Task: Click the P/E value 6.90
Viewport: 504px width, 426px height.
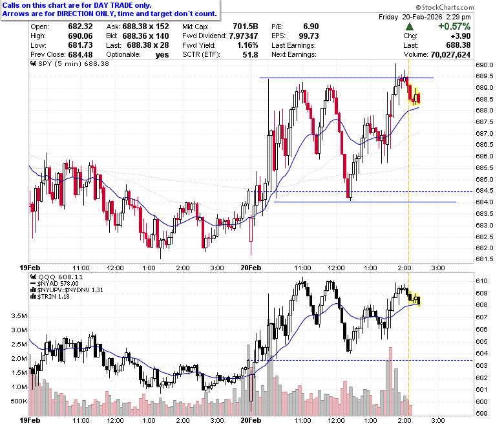Action: coord(311,27)
